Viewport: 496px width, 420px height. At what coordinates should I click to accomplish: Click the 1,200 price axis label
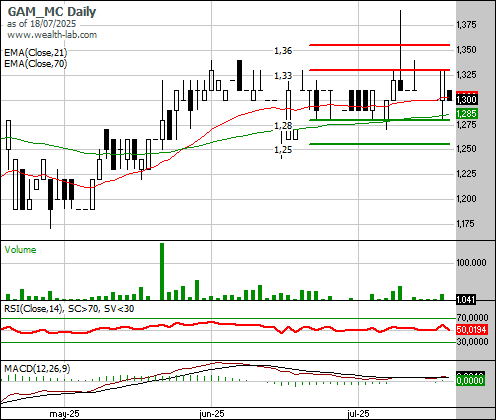point(466,199)
